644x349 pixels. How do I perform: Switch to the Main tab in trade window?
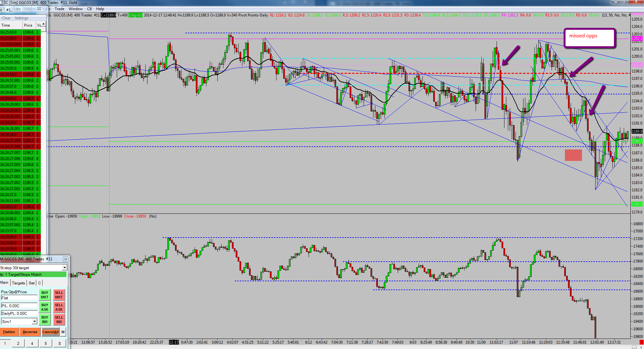point(5,282)
